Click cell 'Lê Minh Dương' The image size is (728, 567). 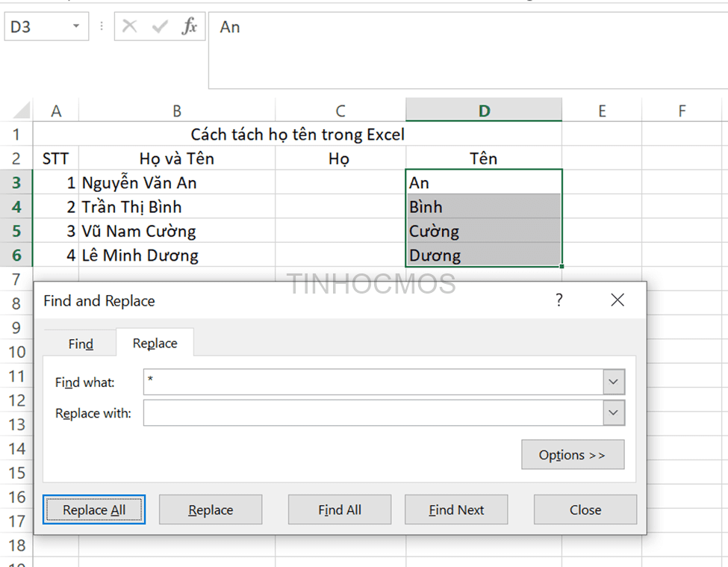[177, 255]
